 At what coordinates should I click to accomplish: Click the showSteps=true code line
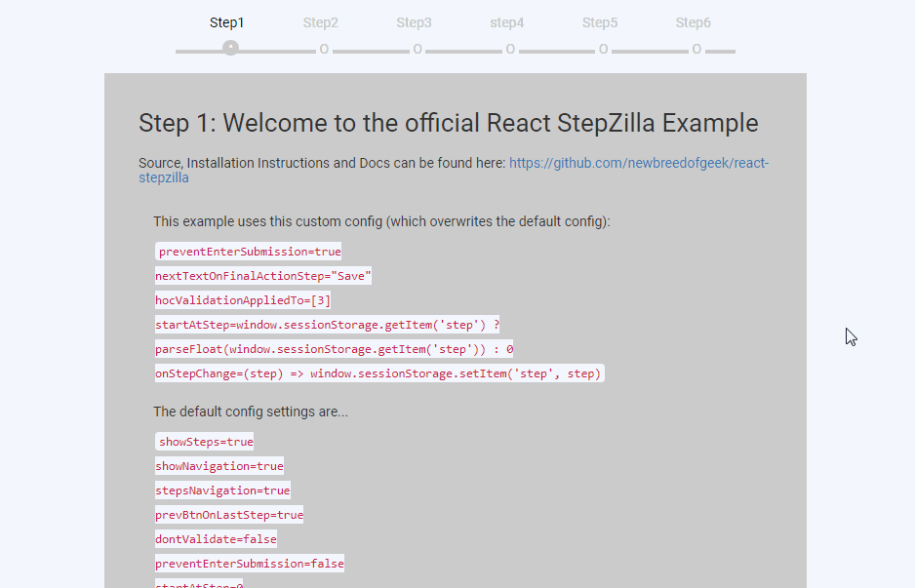[x=205, y=442]
